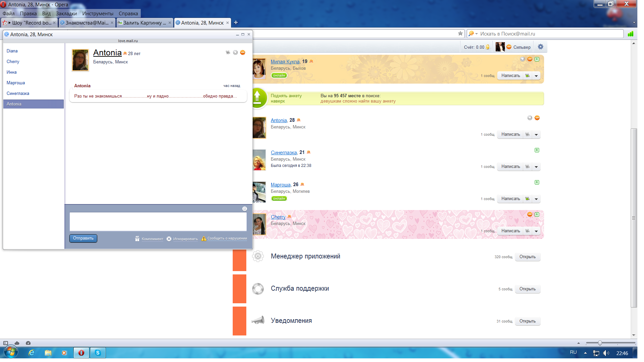
Task: Click the VIP badge in chat header
Action: pyautogui.click(x=243, y=52)
